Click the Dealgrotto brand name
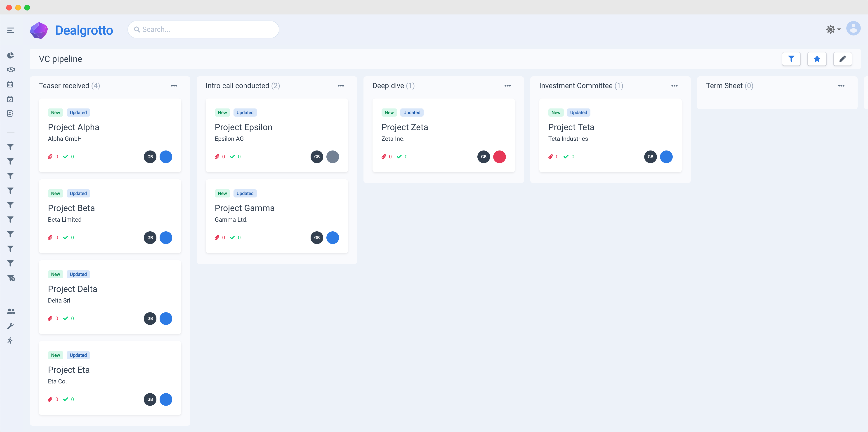The width and height of the screenshot is (868, 432). click(x=84, y=30)
